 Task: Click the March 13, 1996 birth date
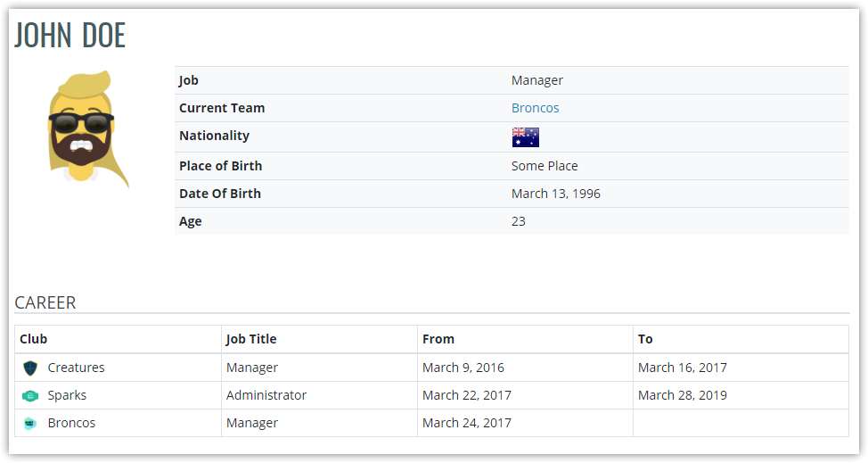click(556, 194)
